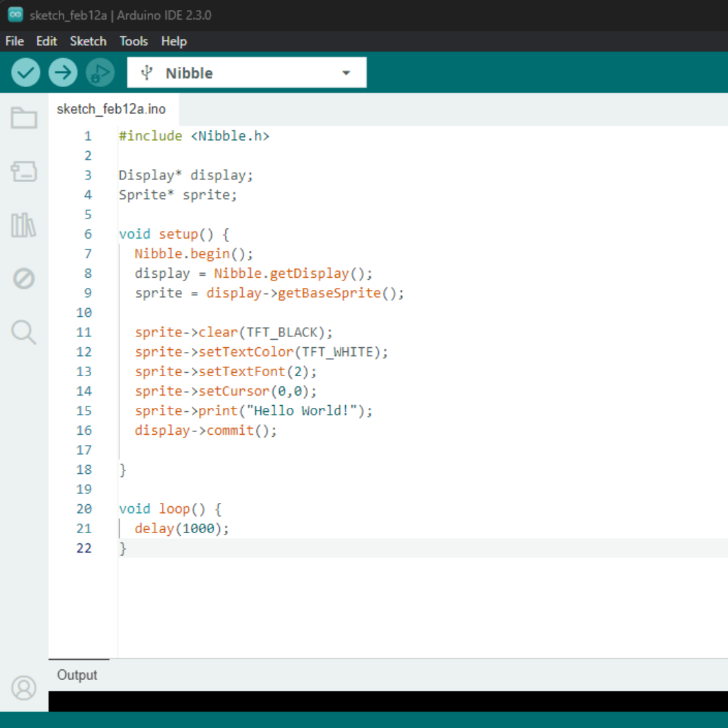This screenshot has height=728, width=728.
Task: Place cursor on the delay(1000) line
Action: [182, 528]
